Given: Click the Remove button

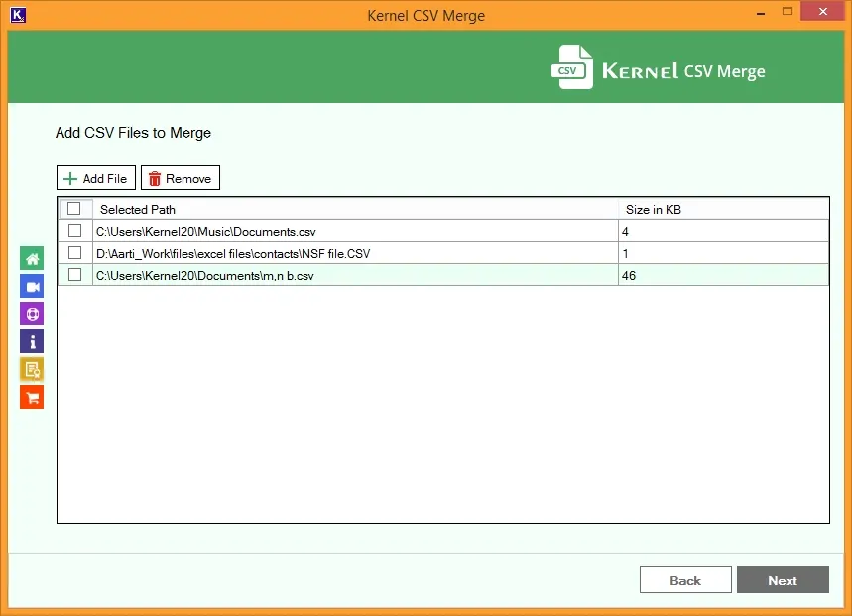Looking at the screenshot, I should [x=181, y=178].
